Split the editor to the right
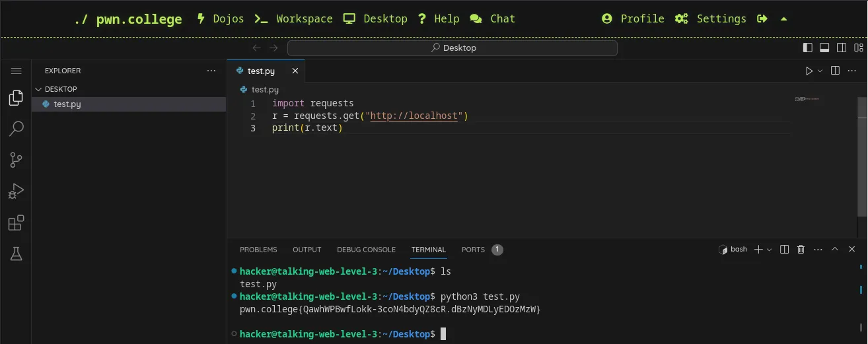This screenshot has height=344, width=868. pos(835,71)
